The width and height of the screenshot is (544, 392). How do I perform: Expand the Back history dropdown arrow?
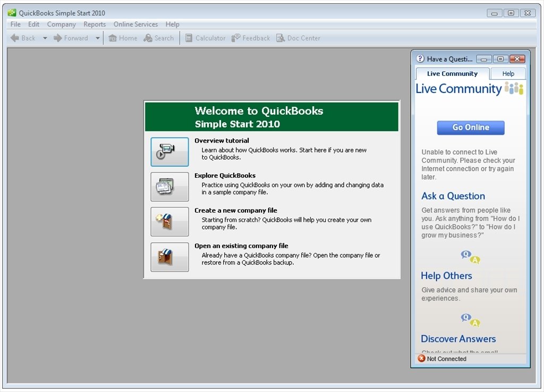tap(45, 38)
